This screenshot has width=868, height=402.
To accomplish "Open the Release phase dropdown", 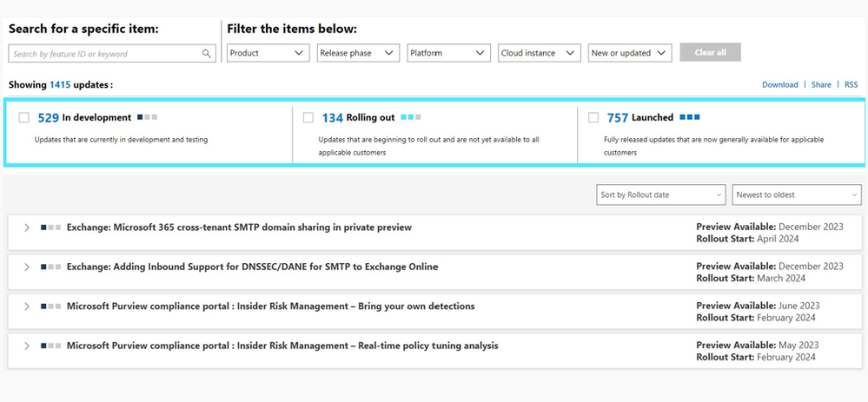I will coord(358,53).
